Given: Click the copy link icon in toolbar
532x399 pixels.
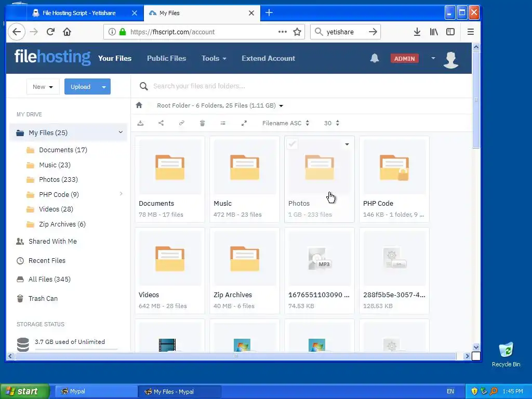Looking at the screenshot, I should click(x=182, y=123).
